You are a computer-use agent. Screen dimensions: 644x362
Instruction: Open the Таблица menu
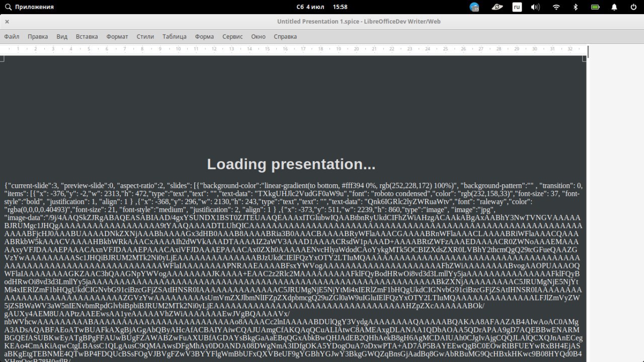click(175, 37)
